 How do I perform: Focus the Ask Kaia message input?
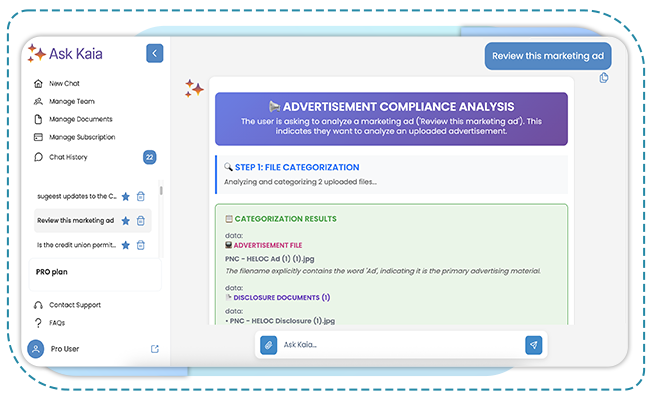400,345
